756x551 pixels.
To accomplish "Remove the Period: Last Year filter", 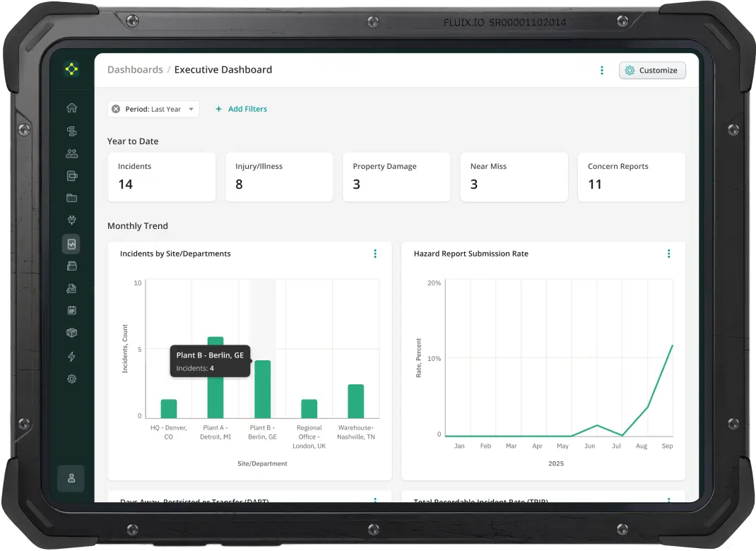I will (x=115, y=108).
